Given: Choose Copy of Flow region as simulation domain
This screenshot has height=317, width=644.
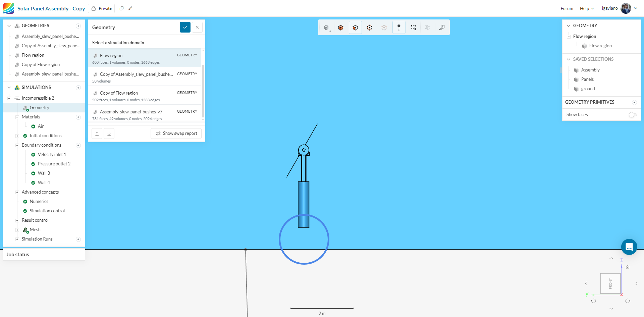Looking at the screenshot, I should 145,96.
